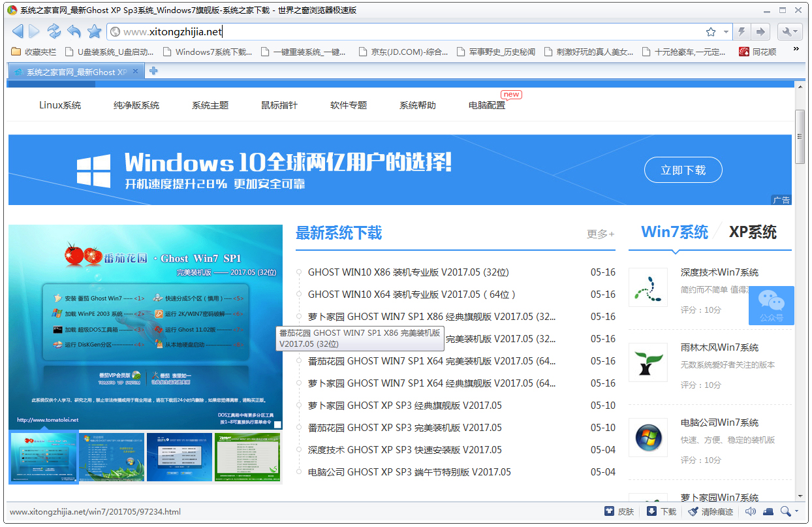Click the 皮肤 skin button in status bar

pos(619,512)
